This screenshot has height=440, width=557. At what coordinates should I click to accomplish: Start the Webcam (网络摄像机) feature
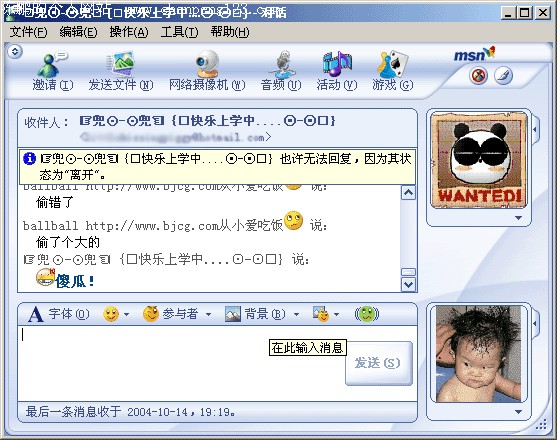coord(207,64)
